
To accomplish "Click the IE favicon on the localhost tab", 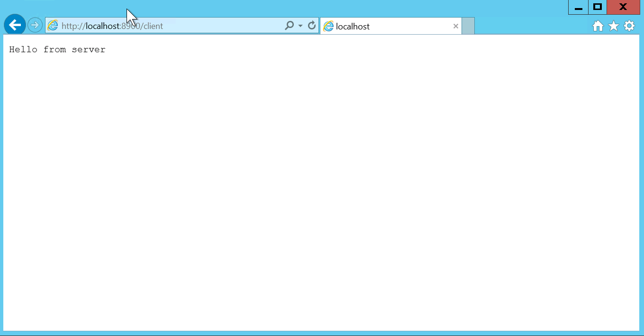I will click(x=328, y=26).
